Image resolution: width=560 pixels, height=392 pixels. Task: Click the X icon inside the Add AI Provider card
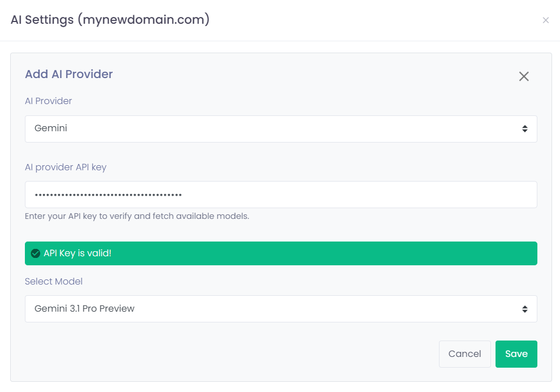pyautogui.click(x=524, y=76)
